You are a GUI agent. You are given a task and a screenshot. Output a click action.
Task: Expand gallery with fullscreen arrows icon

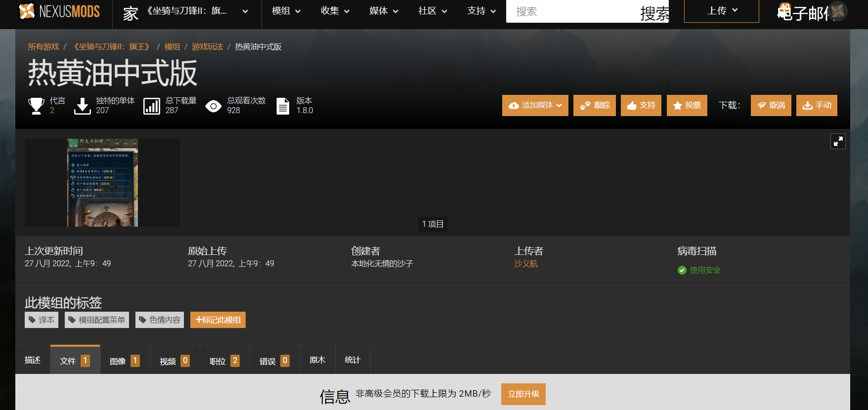click(838, 141)
